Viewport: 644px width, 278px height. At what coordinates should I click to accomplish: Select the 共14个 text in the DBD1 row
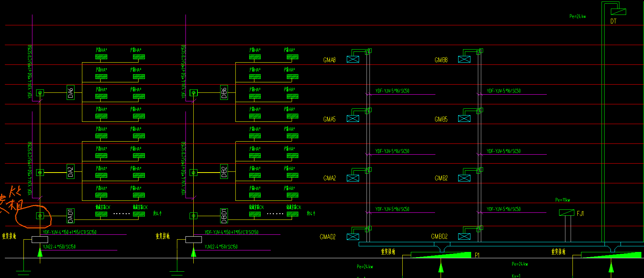[x=311, y=214]
